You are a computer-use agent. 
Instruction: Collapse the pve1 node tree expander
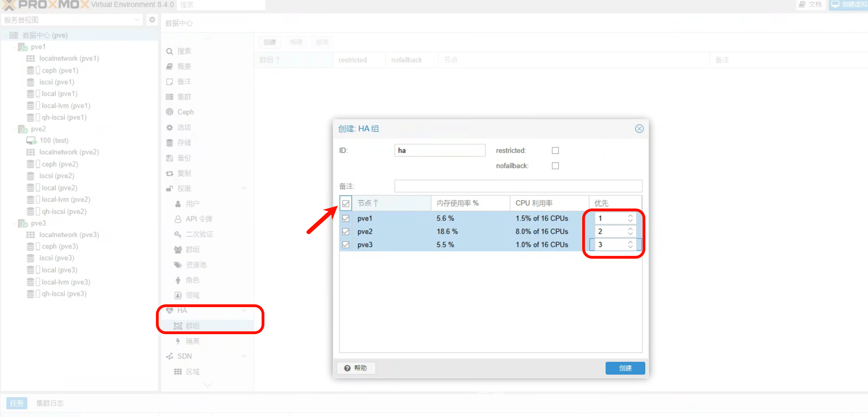pos(14,47)
